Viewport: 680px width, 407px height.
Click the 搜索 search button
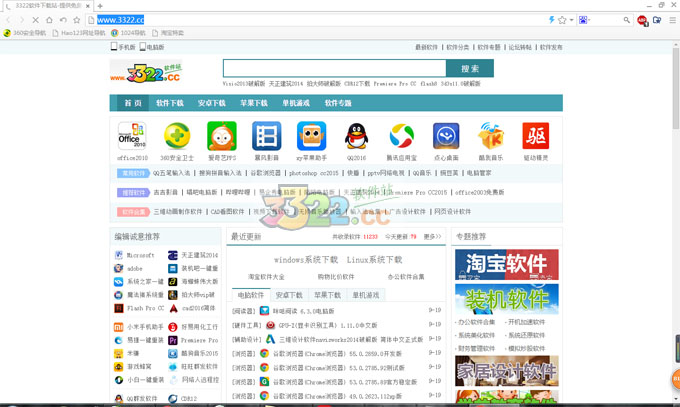tap(470, 69)
